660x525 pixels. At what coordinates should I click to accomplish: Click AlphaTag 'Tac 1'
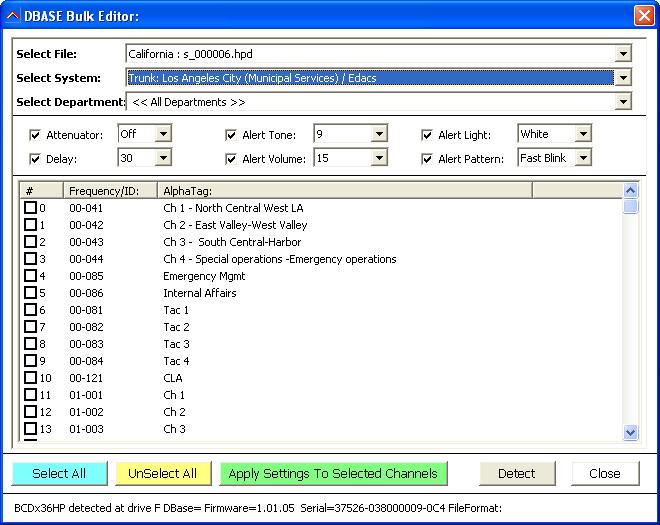pos(176,310)
